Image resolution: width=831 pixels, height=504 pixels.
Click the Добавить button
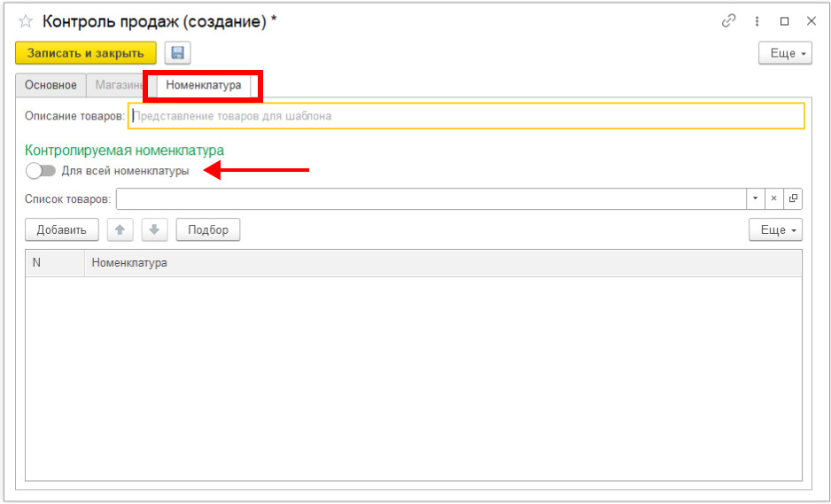61,230
